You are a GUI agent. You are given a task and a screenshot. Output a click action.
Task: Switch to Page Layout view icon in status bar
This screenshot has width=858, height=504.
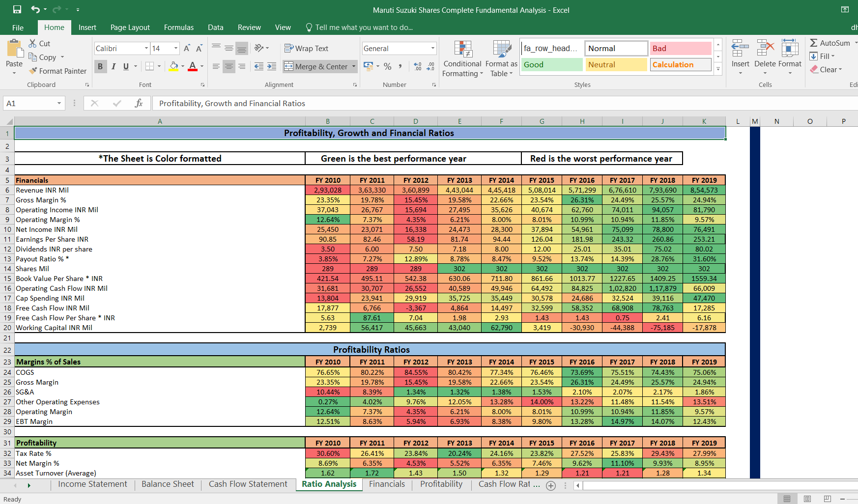coord(807,499)
